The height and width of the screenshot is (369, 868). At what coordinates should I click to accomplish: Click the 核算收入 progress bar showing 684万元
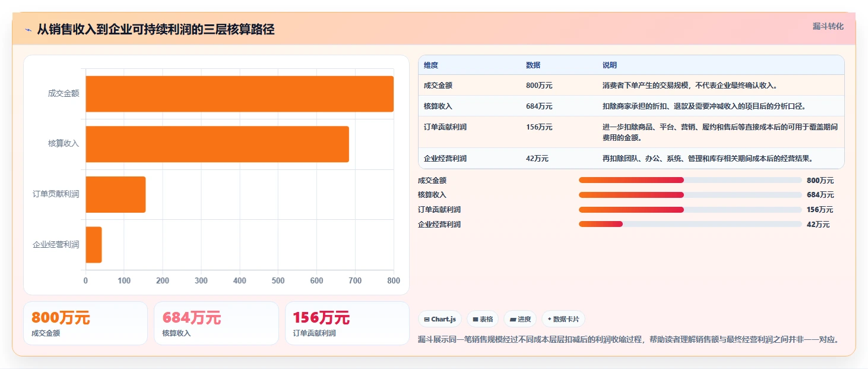pos(690,195)
